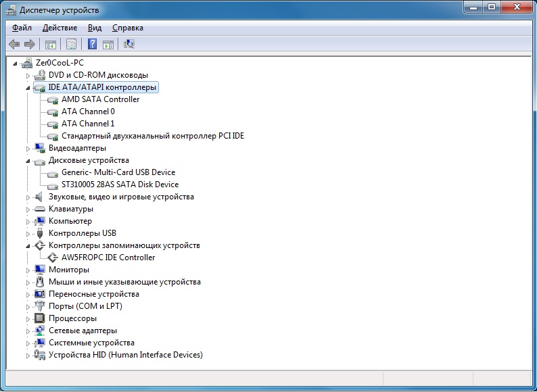537x392 pixels.
Task: Click the USB plug icon for Контроллеры USB
Action: [x=40, y=233]
